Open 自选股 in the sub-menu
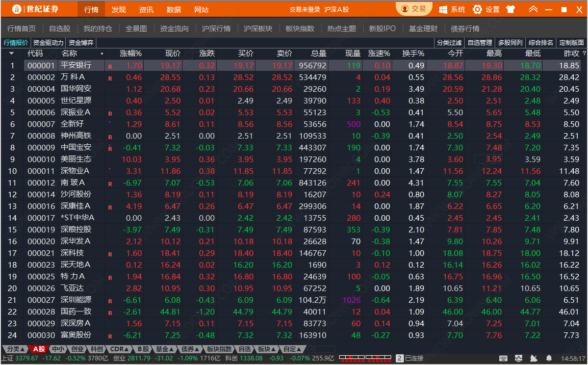Screen dimensions: 588x365 pyautogui.click(x=60, y=29)
